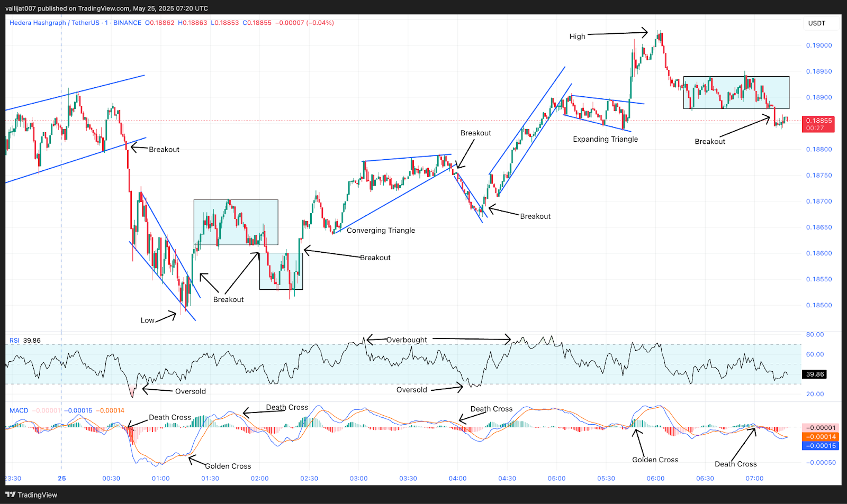Click the 07:00 time axis label

[754, 478]
